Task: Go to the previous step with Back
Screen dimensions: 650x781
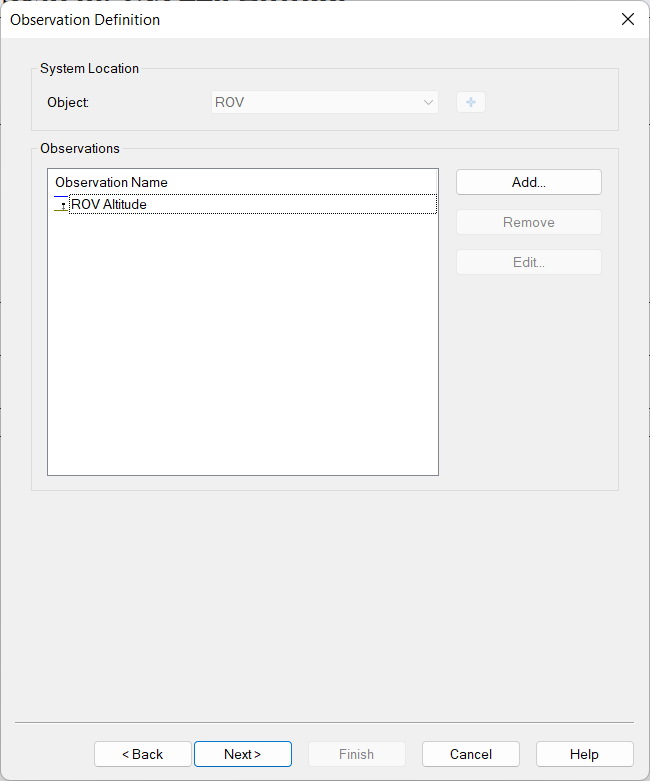Action: (x=143, y=754)
